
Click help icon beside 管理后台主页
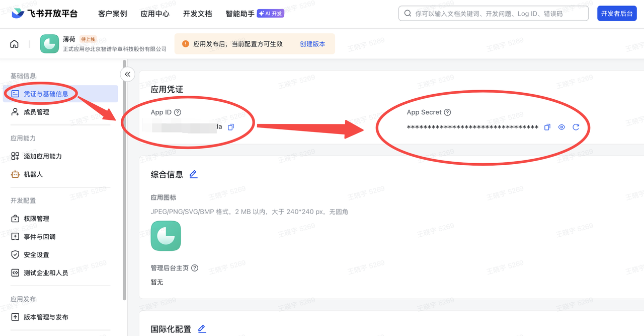point(195,268)
